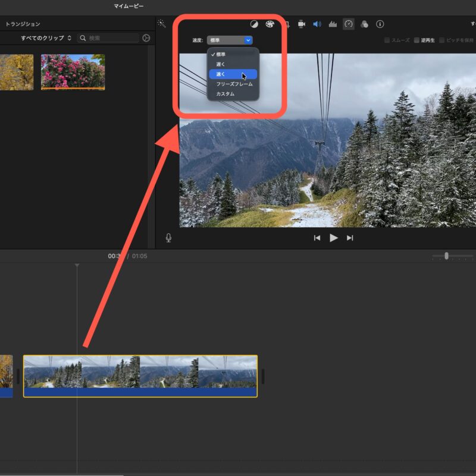Click the timeline zoom slider
This screenshot has height=476, width=476.
[x=446, y=256]
